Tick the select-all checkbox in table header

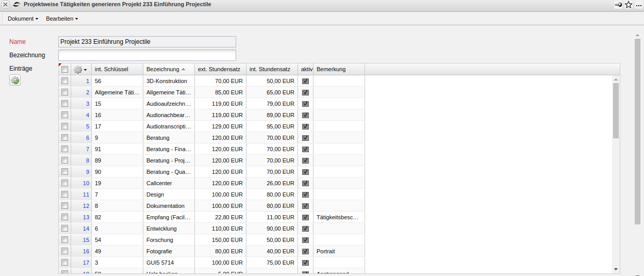point(64,70)
